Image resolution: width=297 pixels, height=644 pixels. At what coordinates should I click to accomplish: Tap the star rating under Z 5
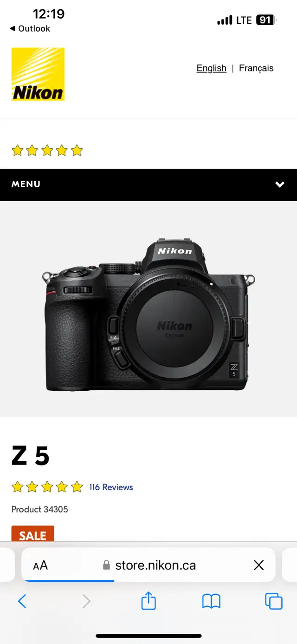click(x=47, y=487)
